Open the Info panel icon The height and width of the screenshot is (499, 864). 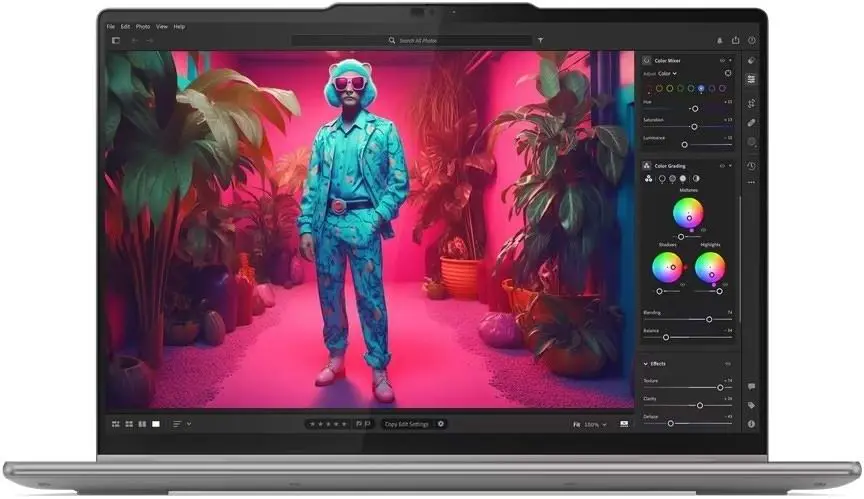click(x=752, y=424)
